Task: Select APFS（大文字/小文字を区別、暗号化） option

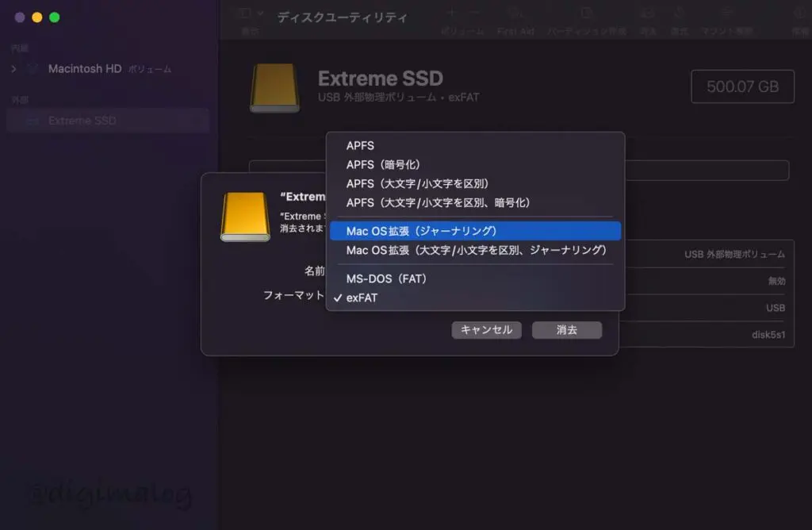Action: click(475, 202)
